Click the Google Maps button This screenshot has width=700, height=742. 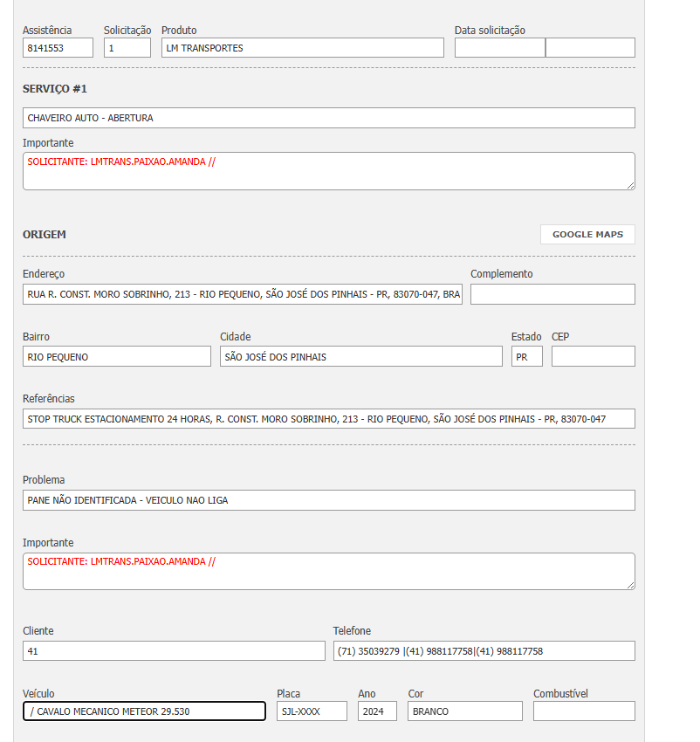[587, 234]
